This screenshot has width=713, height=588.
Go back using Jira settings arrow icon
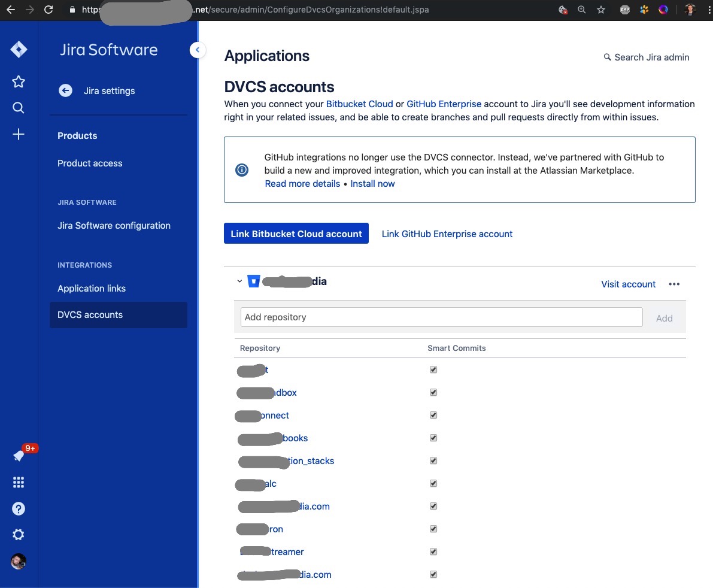(x=65, y=90)
